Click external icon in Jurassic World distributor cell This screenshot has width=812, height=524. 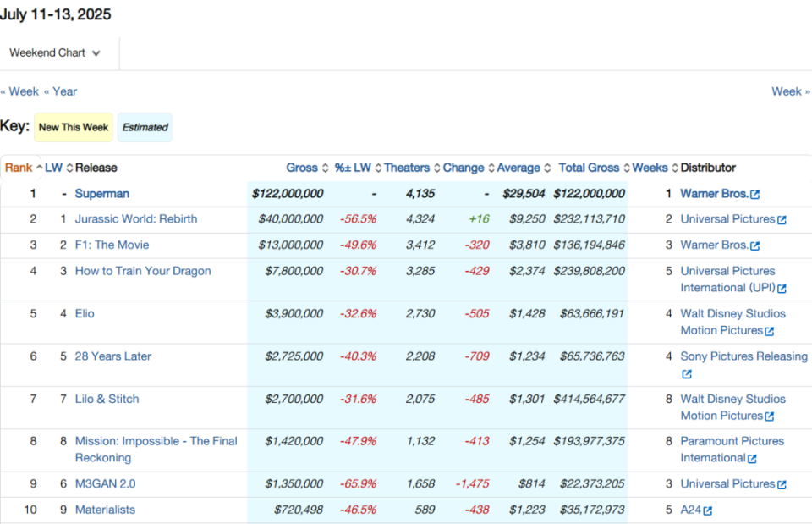pyautogui.click(x=782, y=220)
